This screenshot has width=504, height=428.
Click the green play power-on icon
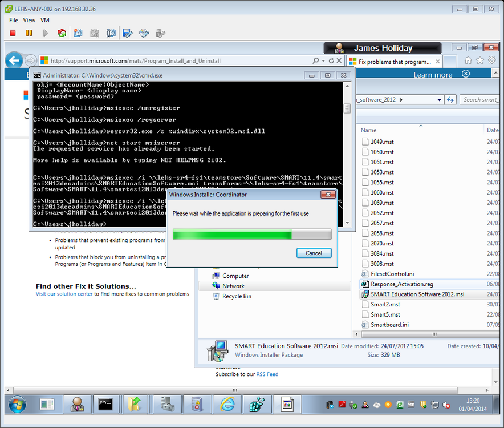[45, 33]
